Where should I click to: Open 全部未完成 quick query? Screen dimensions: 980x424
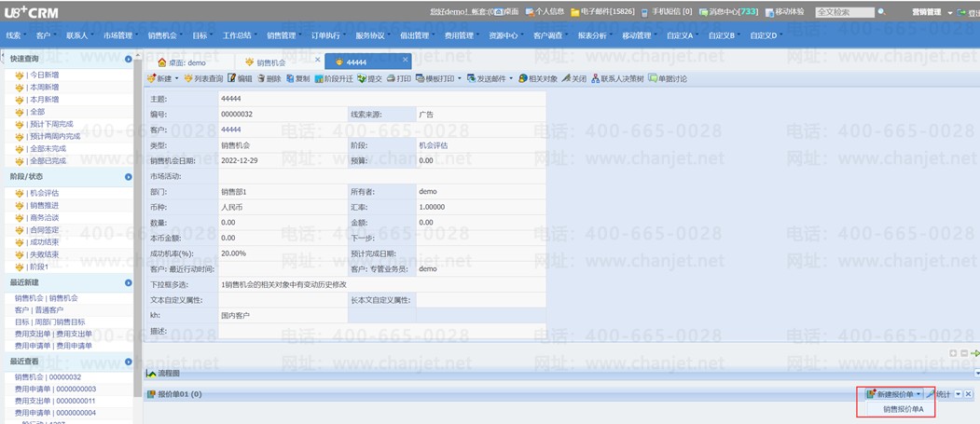[x=48, y=148]
